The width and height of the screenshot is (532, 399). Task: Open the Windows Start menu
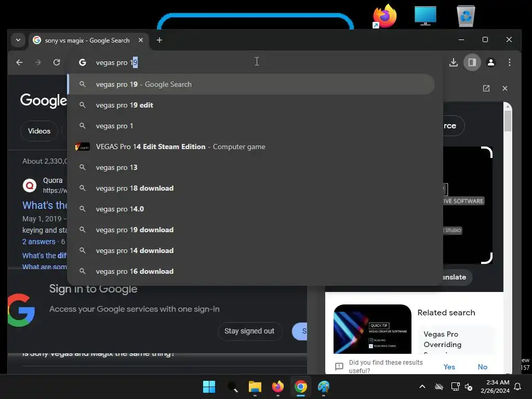tap(209, 387)
